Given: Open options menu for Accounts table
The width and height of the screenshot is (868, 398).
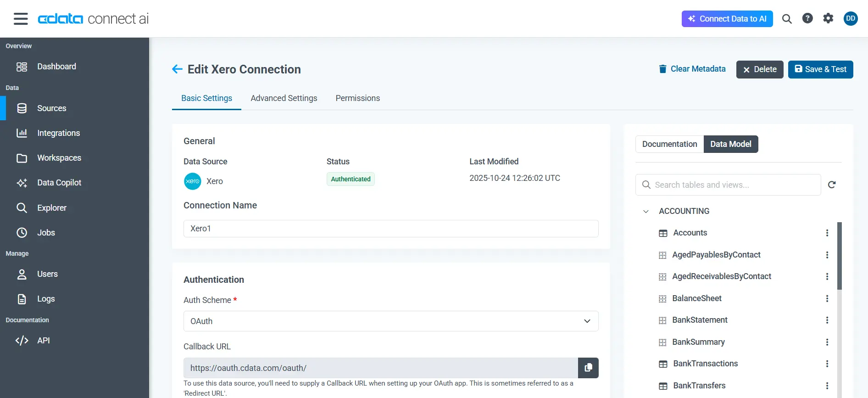Looking at the screenshot, I should pyautogui.click(x=827, y=233).
